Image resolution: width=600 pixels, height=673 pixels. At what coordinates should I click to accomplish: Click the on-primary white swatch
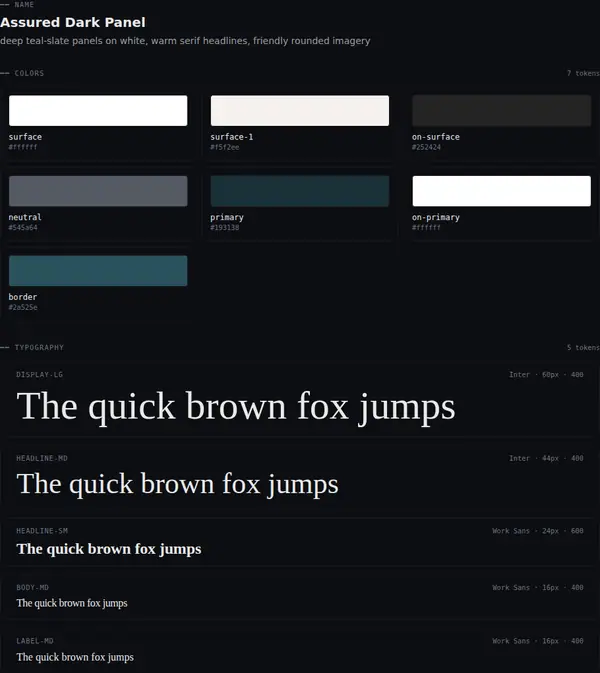pyautogui.click(x=501, y=191)
